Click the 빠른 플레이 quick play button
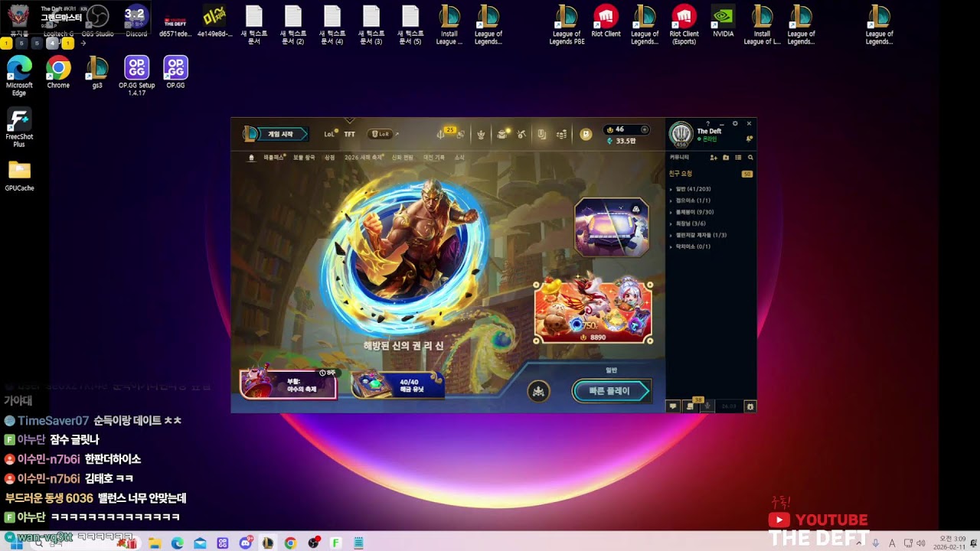 coord(611,391)
